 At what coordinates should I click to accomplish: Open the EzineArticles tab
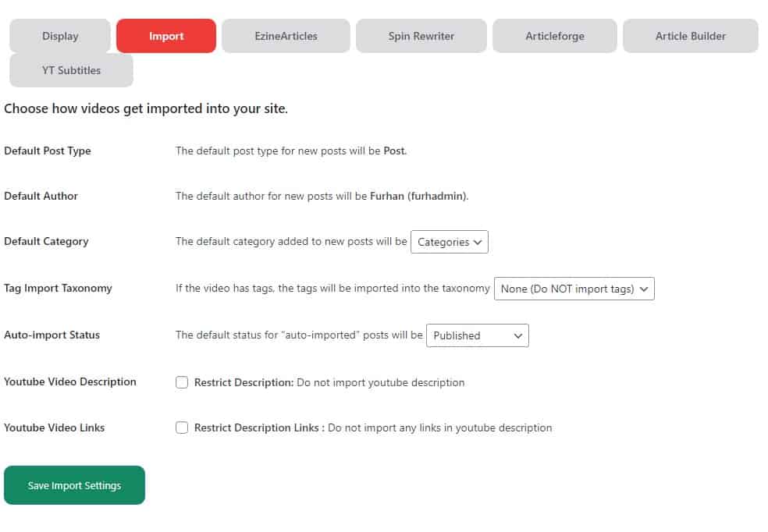coord(286,36)
